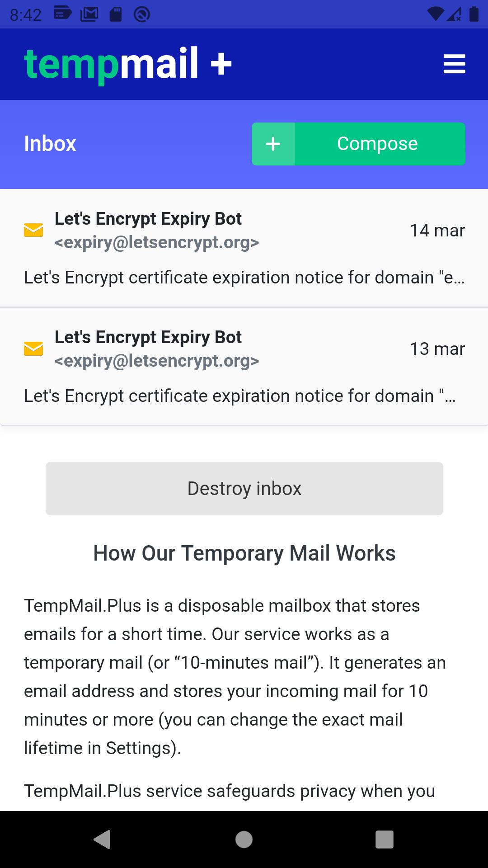488x868 pixels.
Task: Tap envelope icon of 13 mar email
Action: click(33, 349)
